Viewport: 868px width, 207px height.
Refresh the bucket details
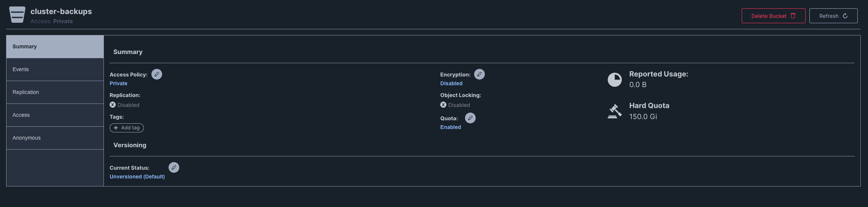coord(833,16)
